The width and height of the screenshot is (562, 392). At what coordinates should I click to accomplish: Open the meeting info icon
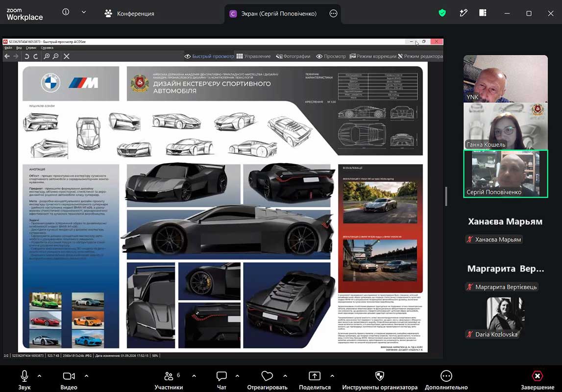pyautogui.click(x=66, y=12)
